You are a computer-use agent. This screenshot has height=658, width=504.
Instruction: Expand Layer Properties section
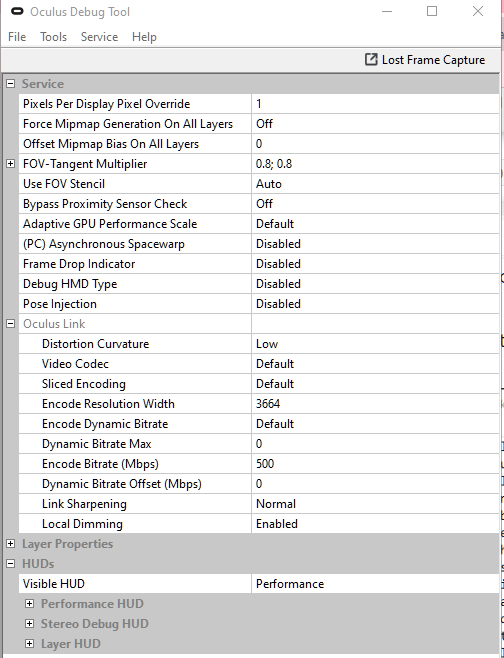point(10,544)
